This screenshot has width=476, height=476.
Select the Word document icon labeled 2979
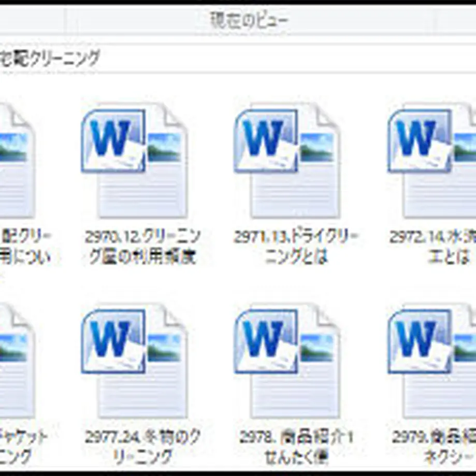tap(431, 360)
